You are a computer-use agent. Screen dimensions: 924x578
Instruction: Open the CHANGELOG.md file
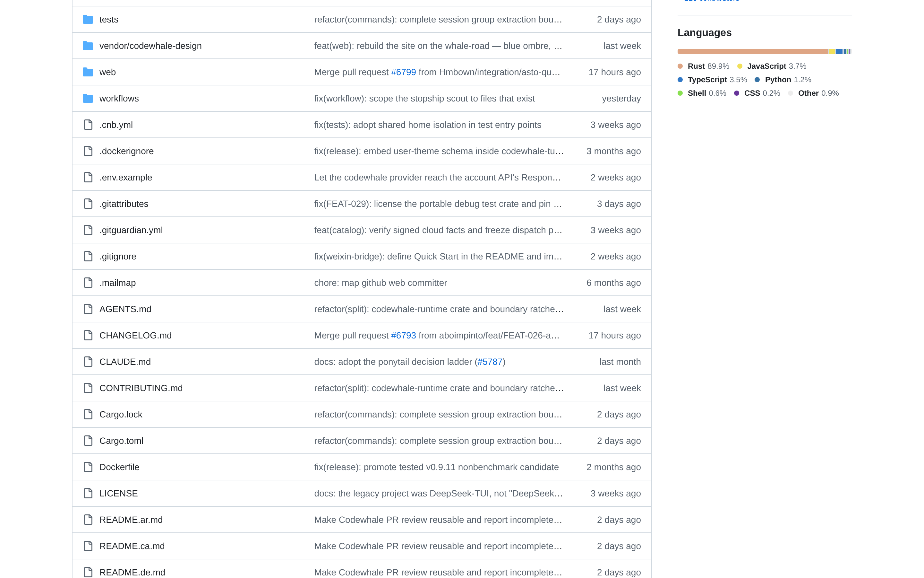(135, 336)
